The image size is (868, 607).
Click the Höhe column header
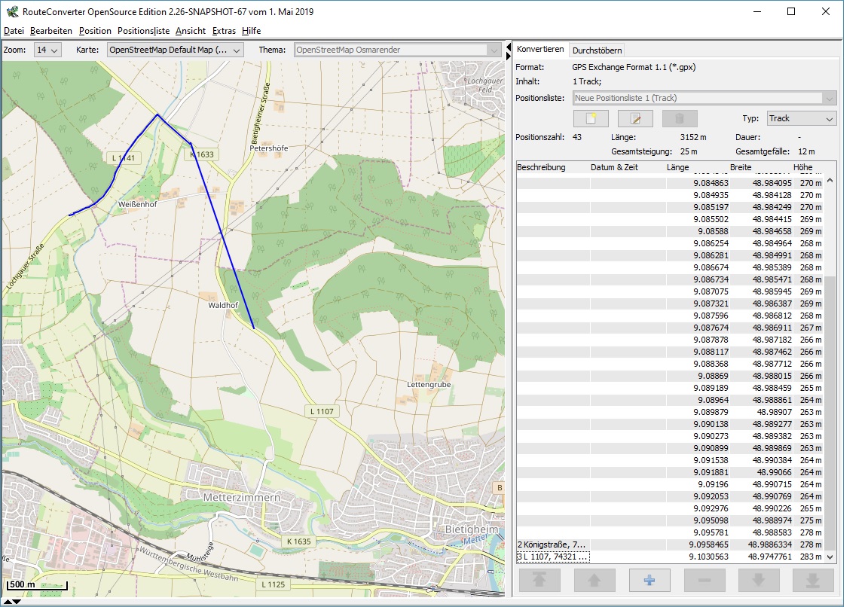pos(802,167)
